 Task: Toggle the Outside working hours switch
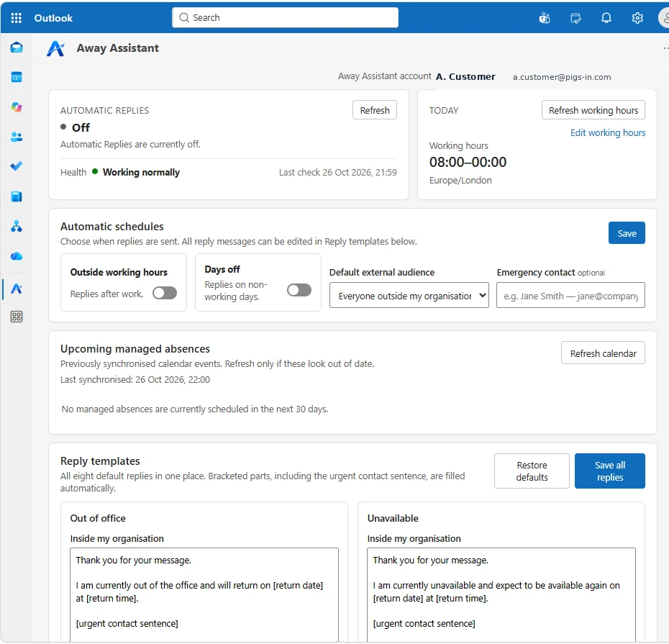coord(165,293)
